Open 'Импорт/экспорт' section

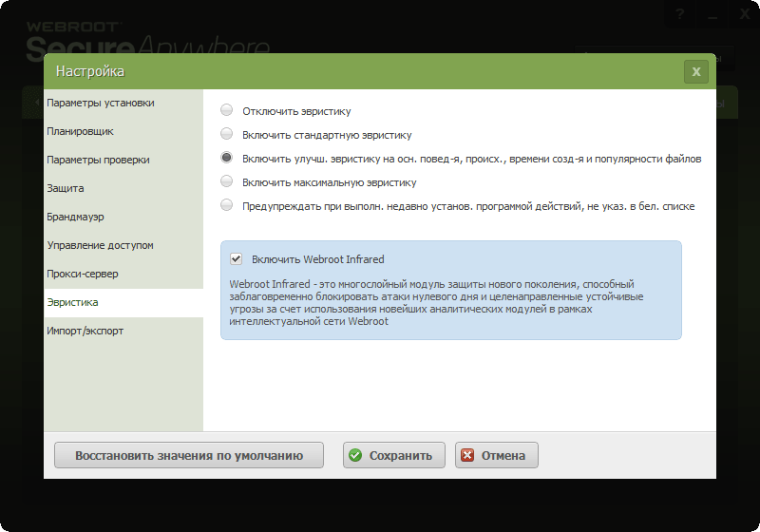click(123, 332)
